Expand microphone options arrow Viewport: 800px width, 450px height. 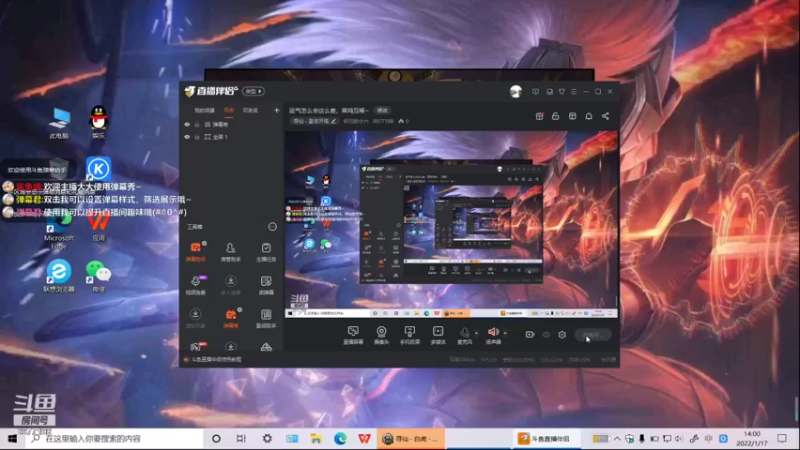[x=477, y=333]
